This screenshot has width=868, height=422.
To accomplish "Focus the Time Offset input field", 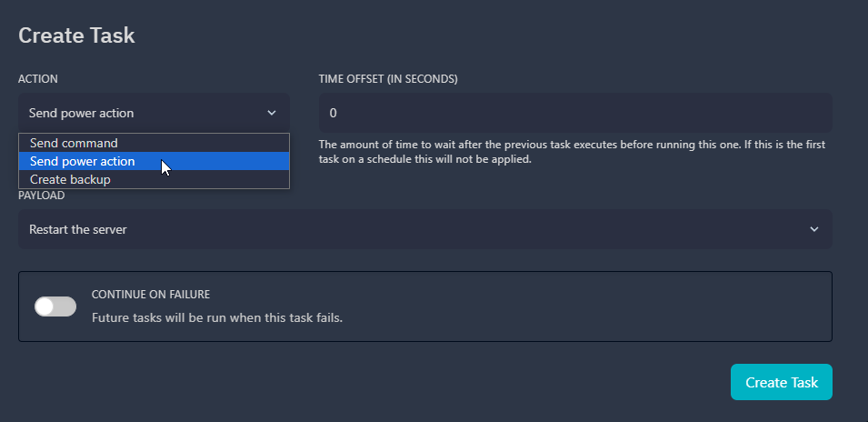I will coord(574,113).
